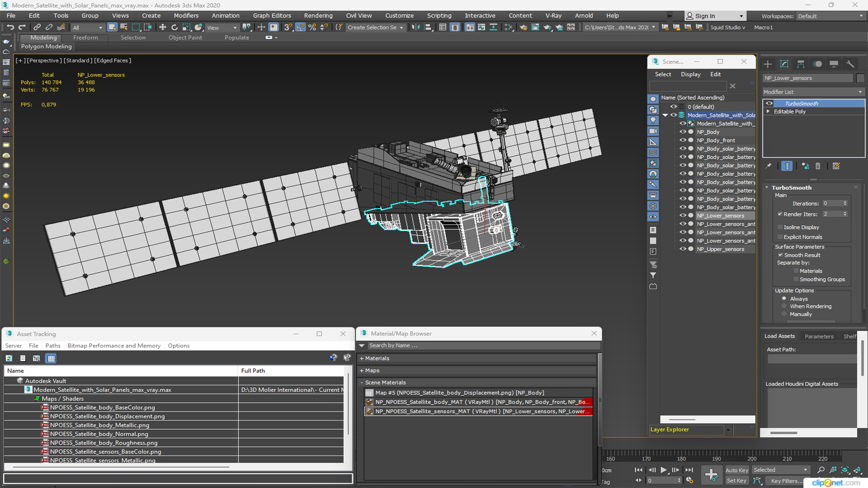Remove modifier with the trash icon
The width and height of the screenshot is (868, 488).
pyautogui.click(x=818, y=166)
